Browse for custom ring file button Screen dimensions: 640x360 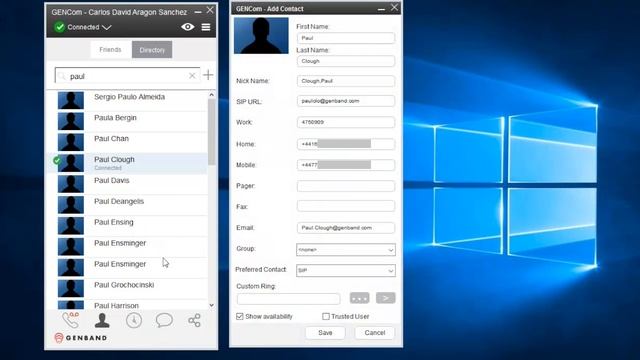(x=360, y=298)
